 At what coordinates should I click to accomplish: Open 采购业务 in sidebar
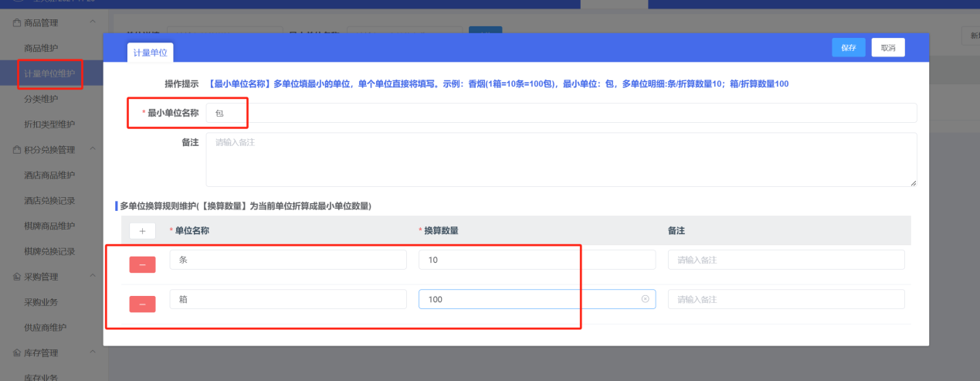41,301
